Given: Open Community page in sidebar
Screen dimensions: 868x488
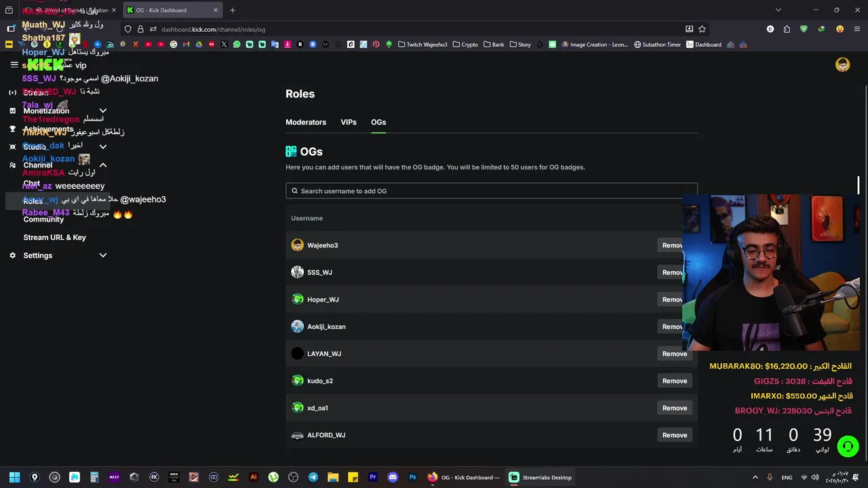Looking at the screenshot, I should coord(43,219).
